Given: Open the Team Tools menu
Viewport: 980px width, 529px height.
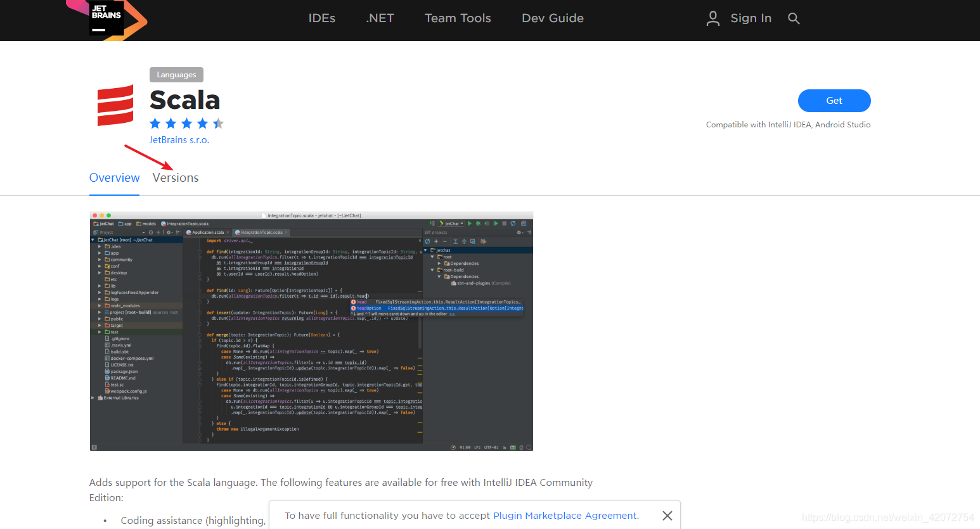Looking at the screenshot, I should point(458,18).
